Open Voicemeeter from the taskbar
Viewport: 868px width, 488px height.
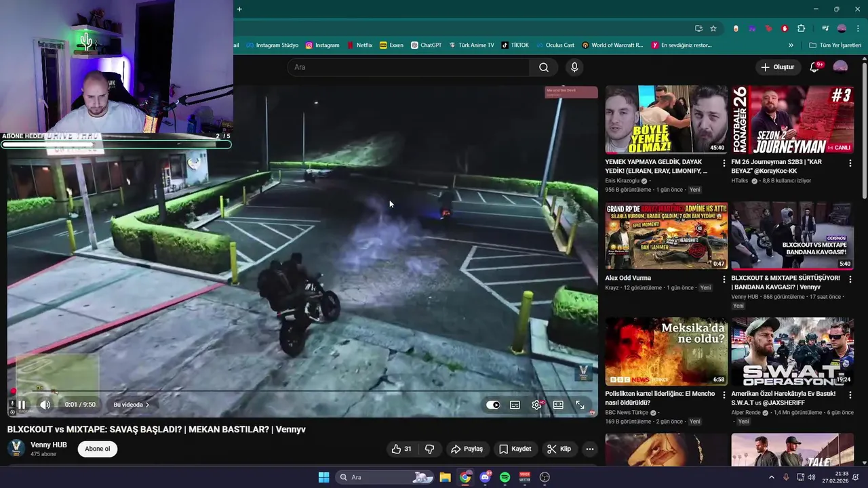524,477
